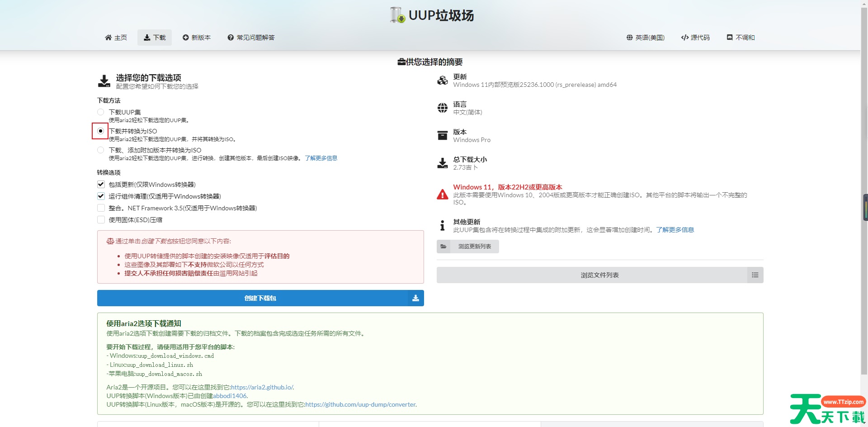Screen dimensions: 868x427
Task: Click the plus circle icon beside 新版本
Action: point(185,38)
